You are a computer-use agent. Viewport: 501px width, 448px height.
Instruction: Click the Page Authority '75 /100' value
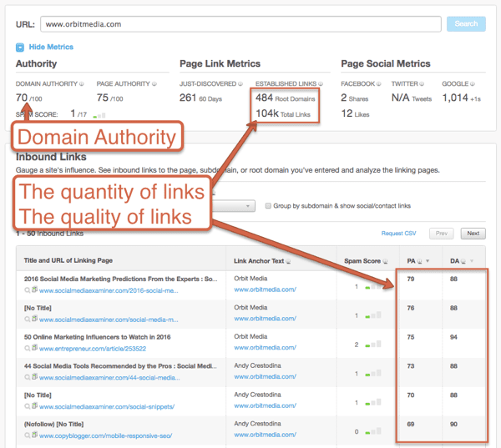tap(110, 98)
